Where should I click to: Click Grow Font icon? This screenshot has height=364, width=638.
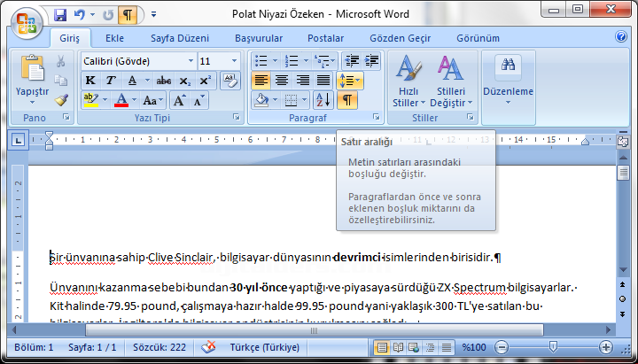tap(179, 100)
